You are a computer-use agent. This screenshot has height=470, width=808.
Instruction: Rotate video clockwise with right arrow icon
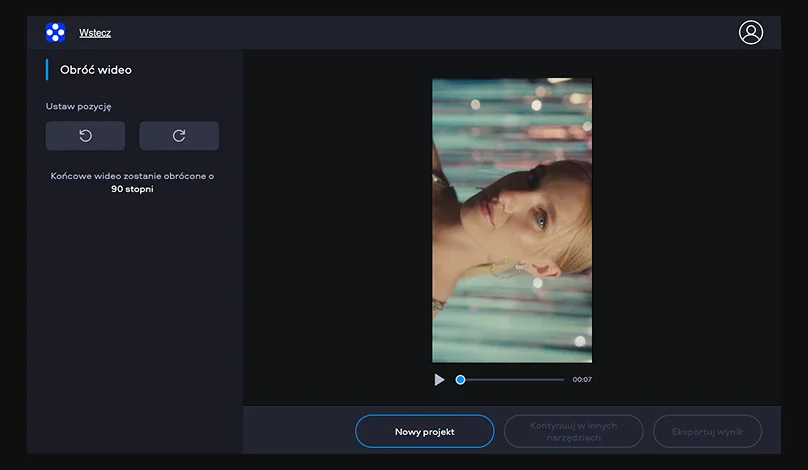coord(179,136)
